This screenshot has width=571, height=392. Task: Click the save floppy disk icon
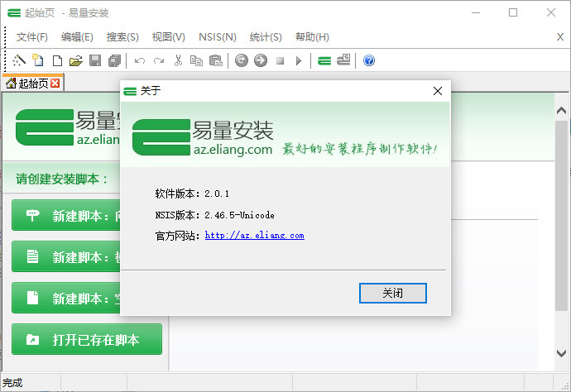[x=95, y=60]
